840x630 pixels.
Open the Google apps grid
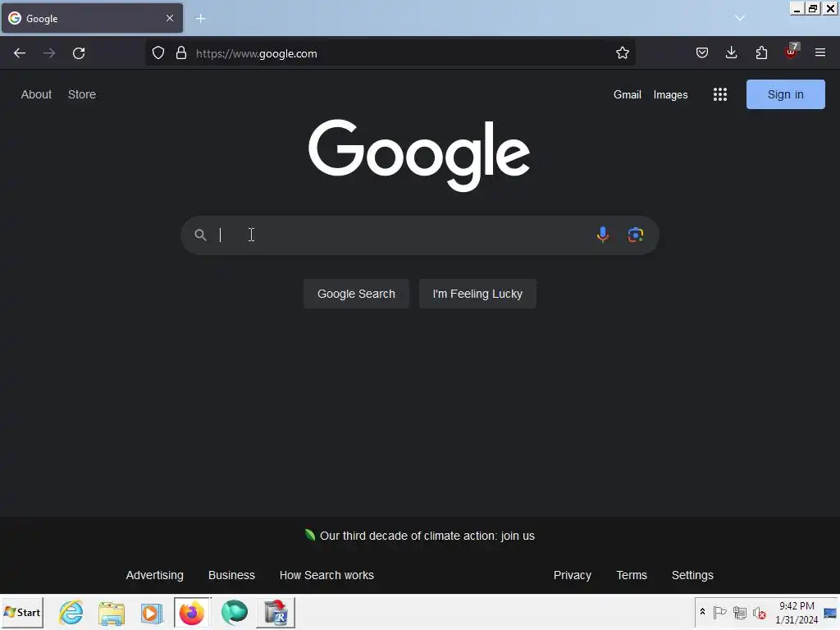(x=720, y=95)
